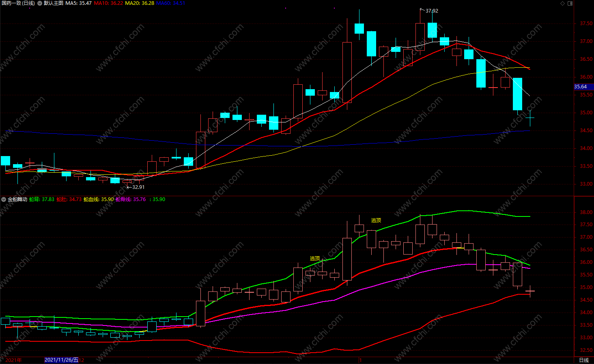The image size is (594, 364).
Task: Click the 蛇骨线: 35.76 indicator value
Action: (131, 199)
